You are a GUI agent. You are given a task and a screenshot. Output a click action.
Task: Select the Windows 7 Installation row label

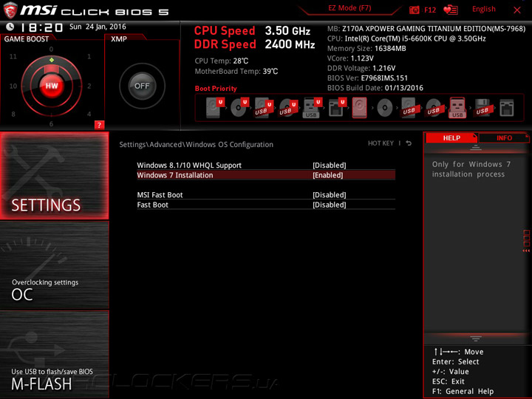click(x=174, y=175)
